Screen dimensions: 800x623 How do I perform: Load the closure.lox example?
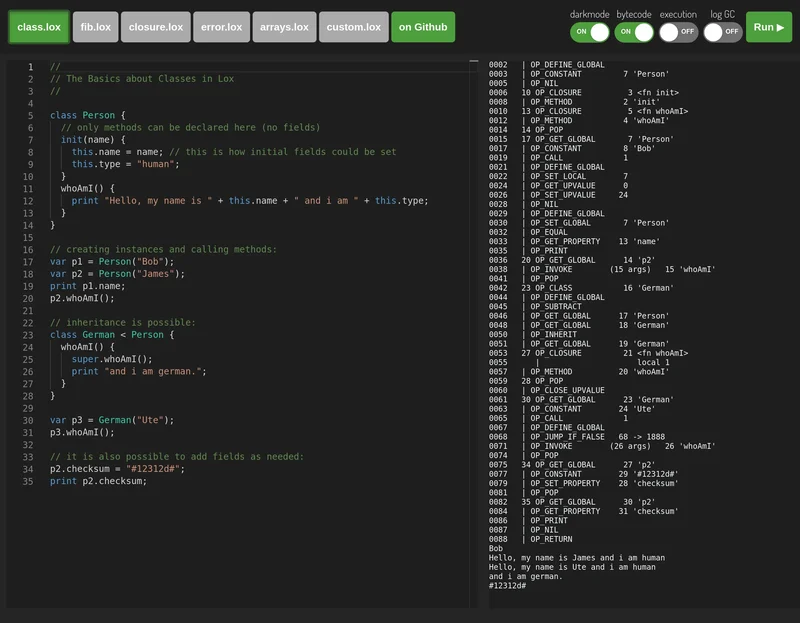(156, 27)
